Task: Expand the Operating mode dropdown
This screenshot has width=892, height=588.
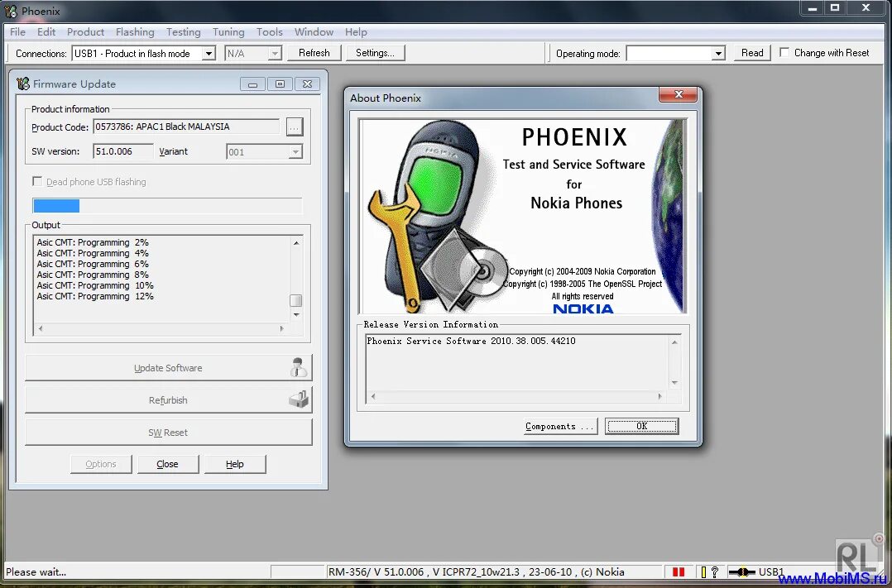Action: (718, 54)
